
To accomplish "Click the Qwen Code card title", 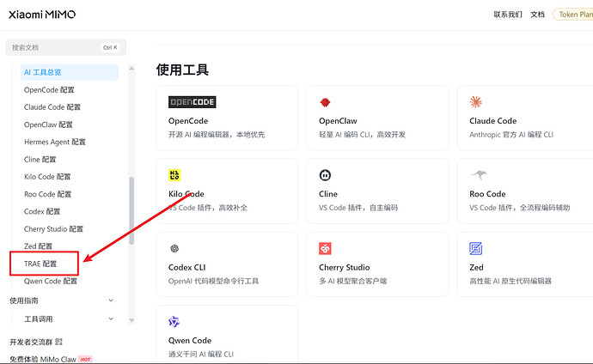I will tap(190, 341).
